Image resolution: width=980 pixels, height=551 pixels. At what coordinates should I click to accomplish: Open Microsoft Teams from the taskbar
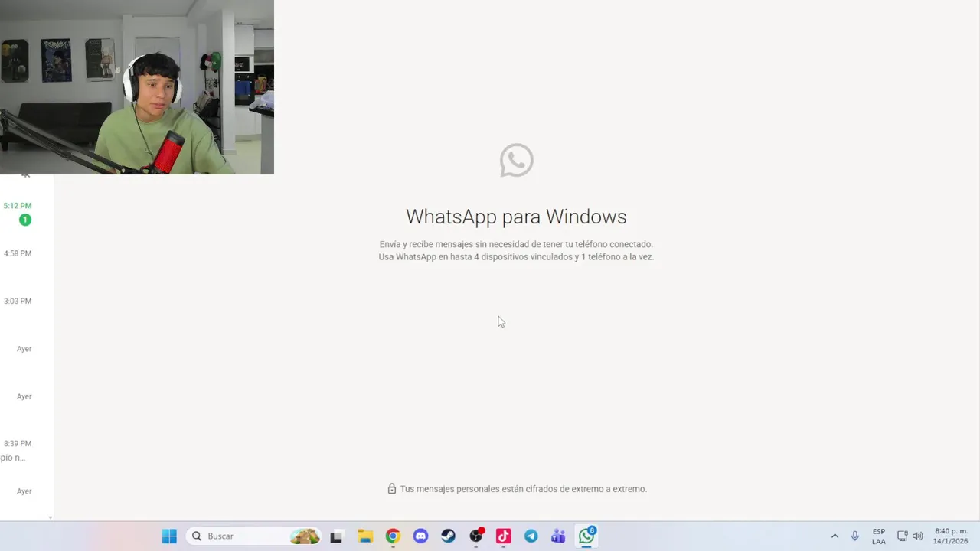pyautogui.click(x=558, y=536)
